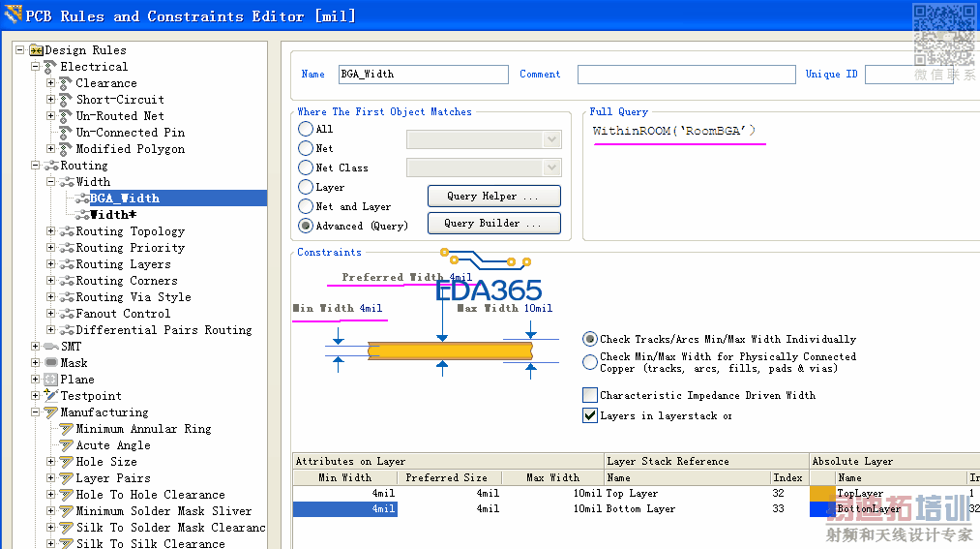Screen dimensions: 980x549
Task: Select the Acute Angle tree item
Action: [113, 445]
